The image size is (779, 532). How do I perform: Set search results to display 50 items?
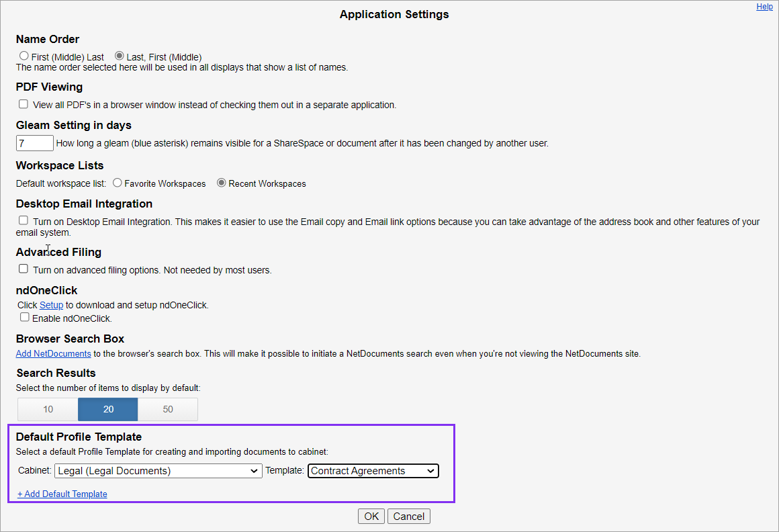point(167,409)
